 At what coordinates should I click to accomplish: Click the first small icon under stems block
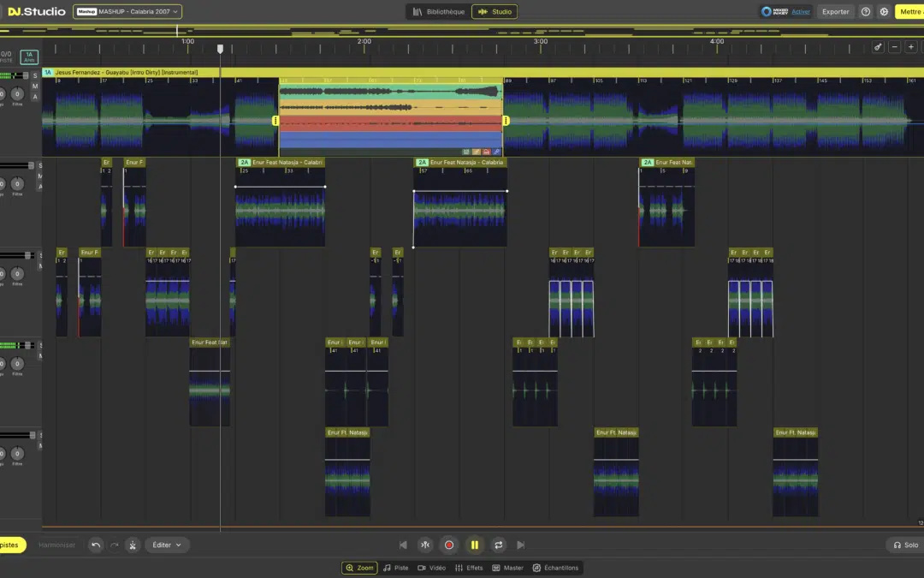coord(466,152)
